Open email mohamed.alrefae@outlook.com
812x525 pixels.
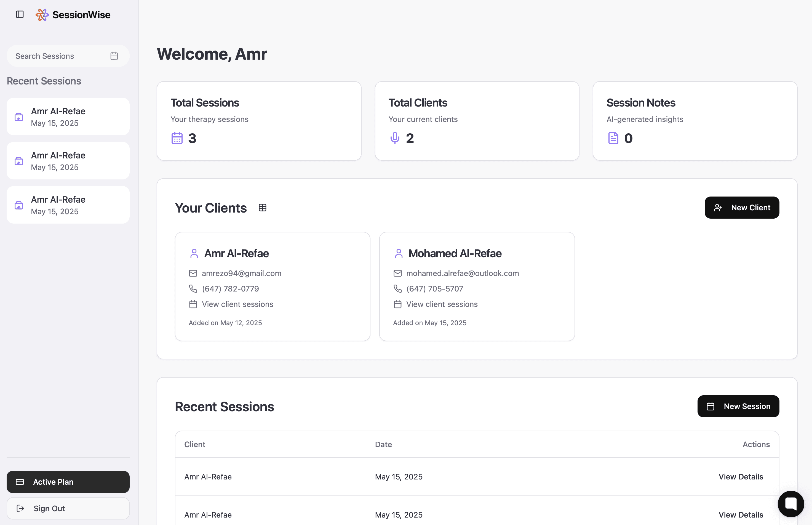463,274
